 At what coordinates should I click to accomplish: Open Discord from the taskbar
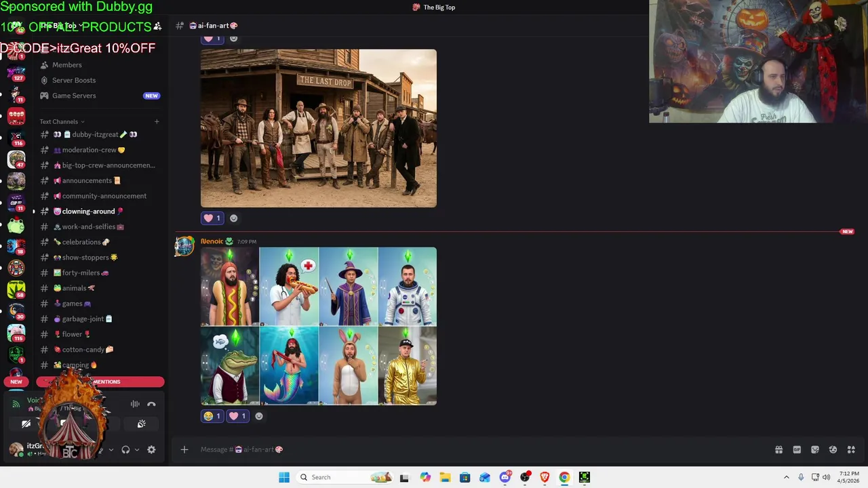[505, 477]
